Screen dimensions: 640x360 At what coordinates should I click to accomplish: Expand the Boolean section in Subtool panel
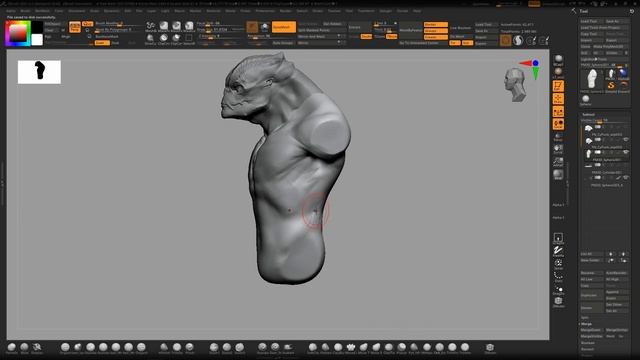pyautogui.click(x=588, y=343)
